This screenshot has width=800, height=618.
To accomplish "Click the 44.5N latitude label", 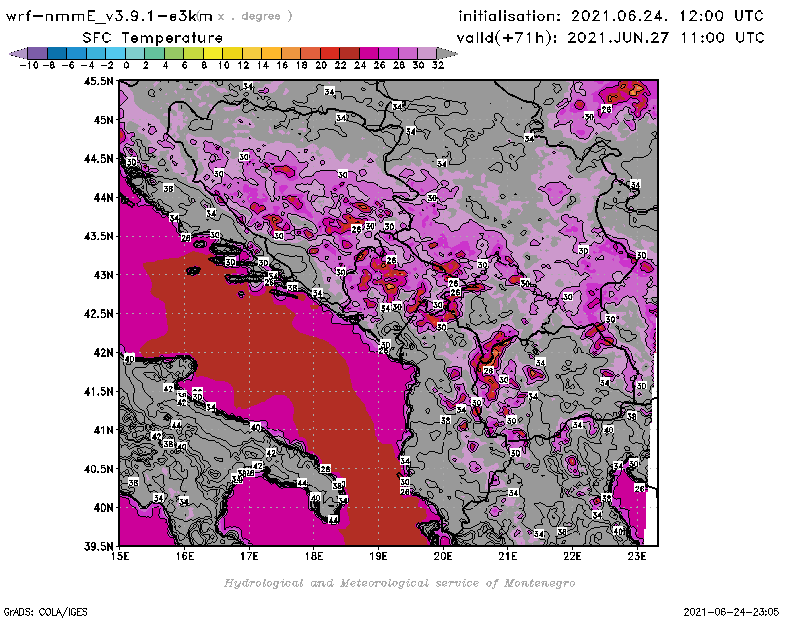I will click(x=98, y=159).
